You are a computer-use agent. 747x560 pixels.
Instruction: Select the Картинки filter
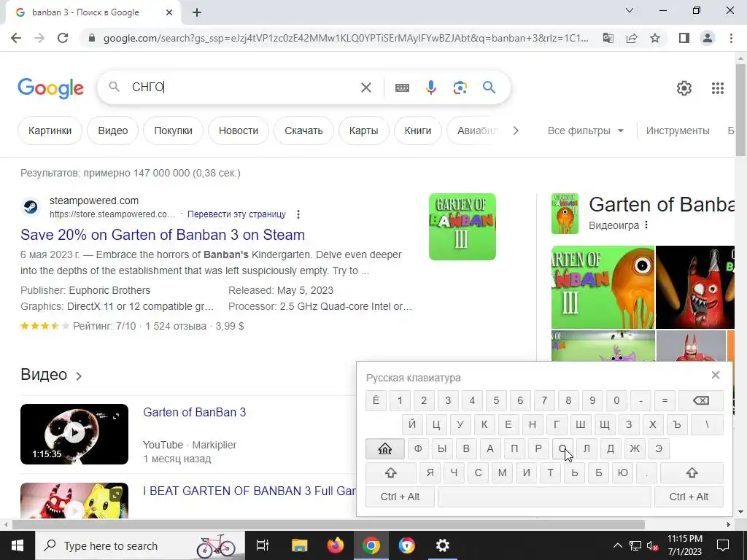pos(50,131)
